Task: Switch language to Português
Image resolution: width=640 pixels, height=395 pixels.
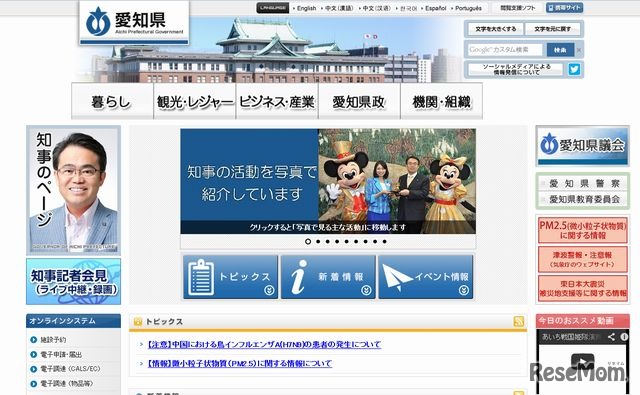Action: (x=469, y=8)
